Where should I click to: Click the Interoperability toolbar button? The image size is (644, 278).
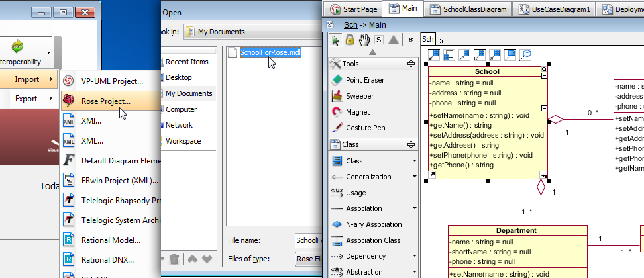[21, 52]
